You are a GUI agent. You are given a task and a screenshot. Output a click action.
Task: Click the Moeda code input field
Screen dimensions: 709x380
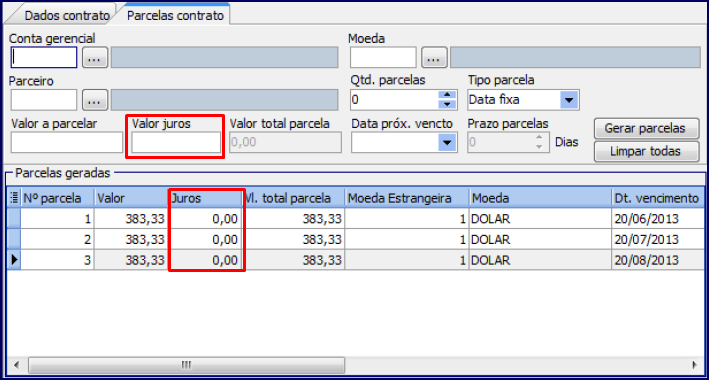[x=383, y=57]
